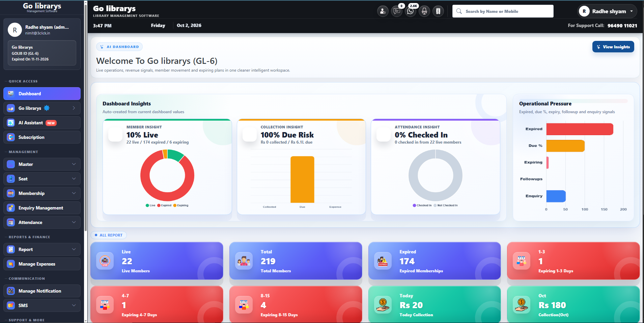This screenshot has height=323, width=644.
Task: Click the Expiring 4-7 Days card icon
Action: (105, 305)
